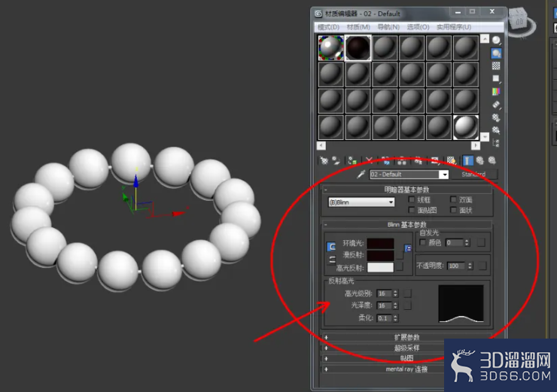557x392 pixels.
Task: Enable the 双面 two-sided checkbox
Action: pyautogui.click(x=453, y=199)
